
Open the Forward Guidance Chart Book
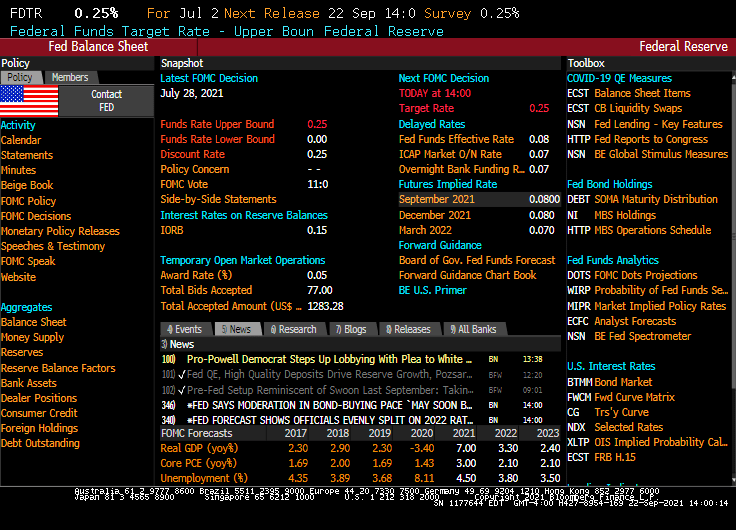tap(467, 275)
